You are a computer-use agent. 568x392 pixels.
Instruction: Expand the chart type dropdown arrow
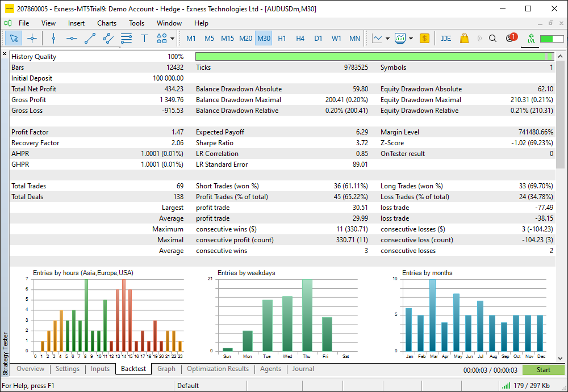tap(387, 39)
